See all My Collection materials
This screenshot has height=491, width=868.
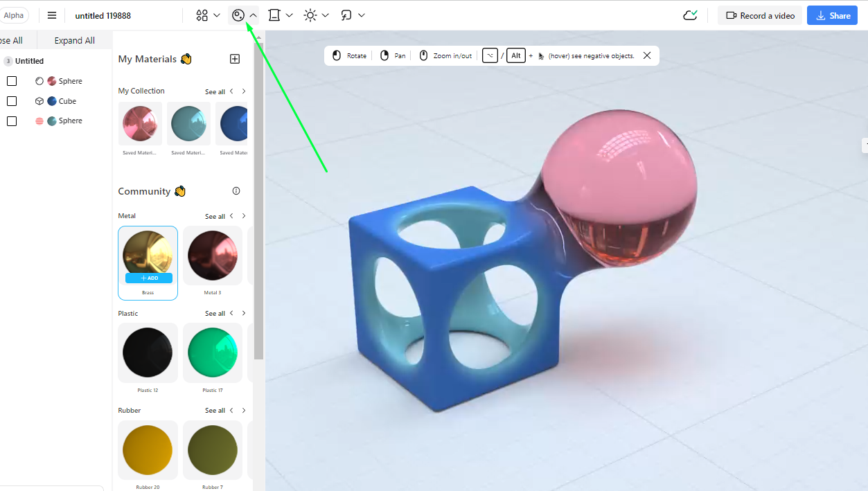point(215,91)
